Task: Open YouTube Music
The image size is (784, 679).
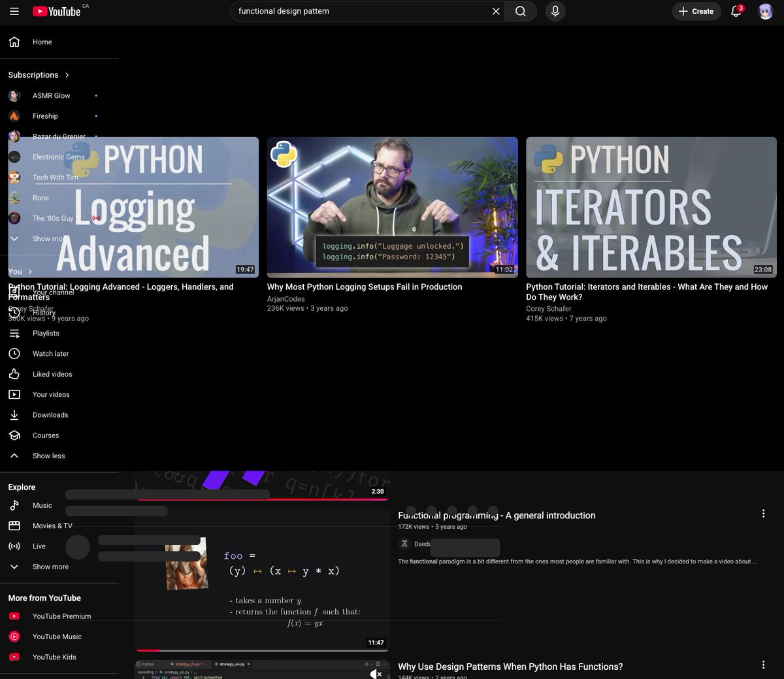Action: click(x=59, y=637)
